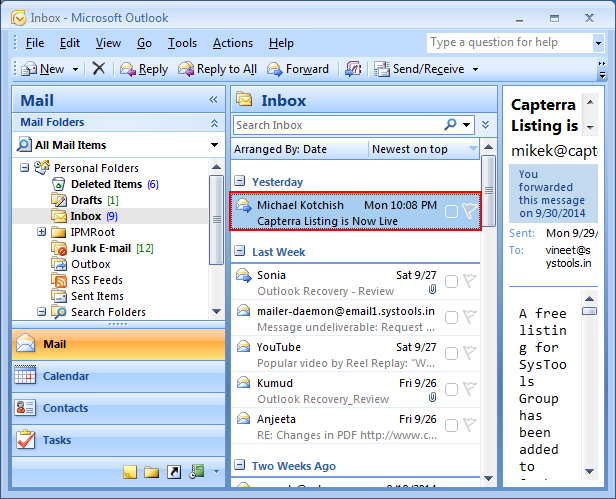
Task: Collapse the Last Week group
Action: [x=239, y=251]
